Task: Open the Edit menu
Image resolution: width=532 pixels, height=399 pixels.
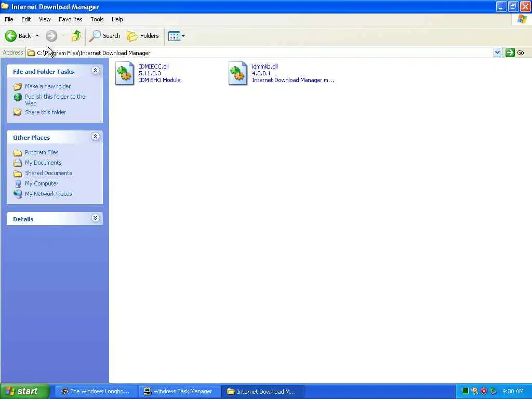Action: 26,19
